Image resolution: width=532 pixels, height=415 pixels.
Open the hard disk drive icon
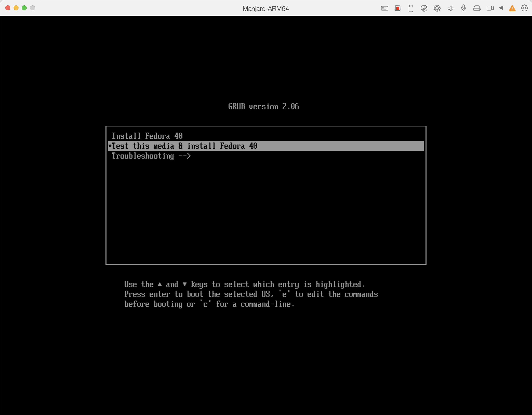point(477,8)
